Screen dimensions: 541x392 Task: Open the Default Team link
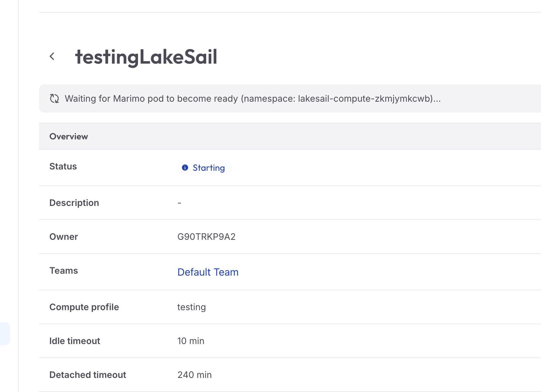208,272
